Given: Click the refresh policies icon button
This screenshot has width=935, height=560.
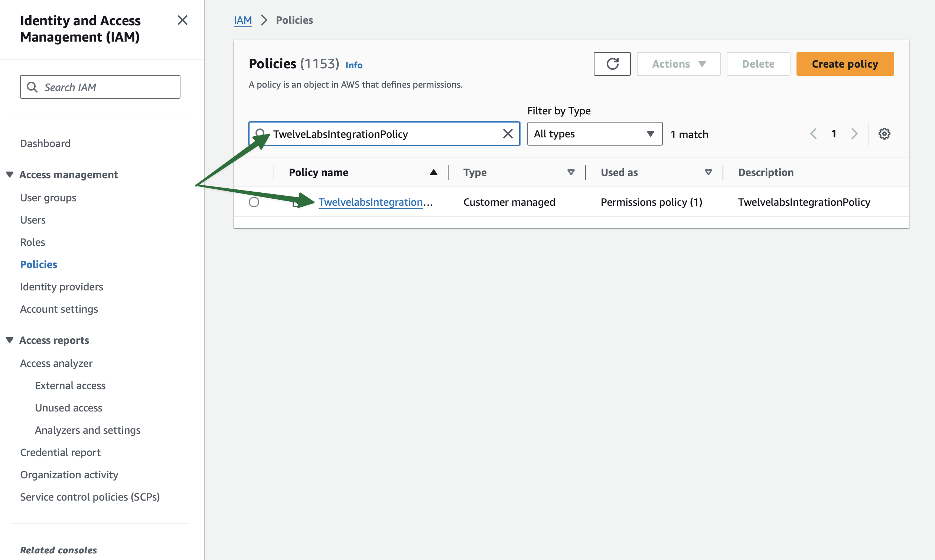Looking at the screenshot, I should (x=612, y=64).
